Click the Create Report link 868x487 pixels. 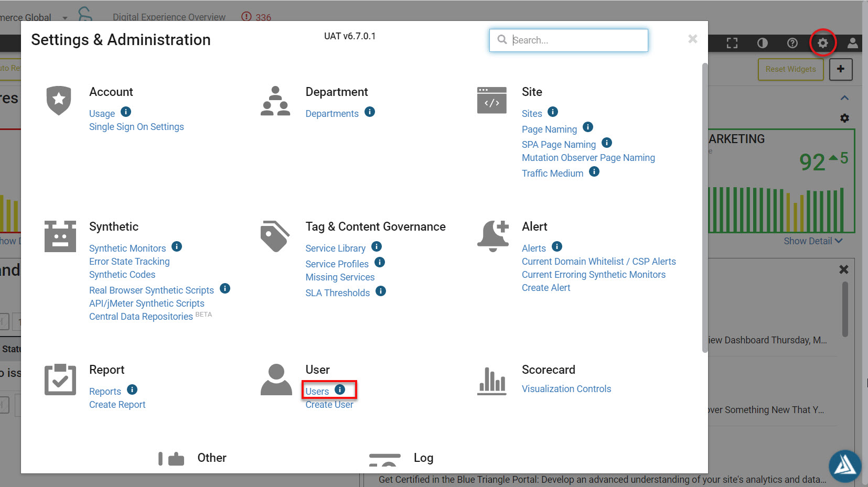(117, 405)
